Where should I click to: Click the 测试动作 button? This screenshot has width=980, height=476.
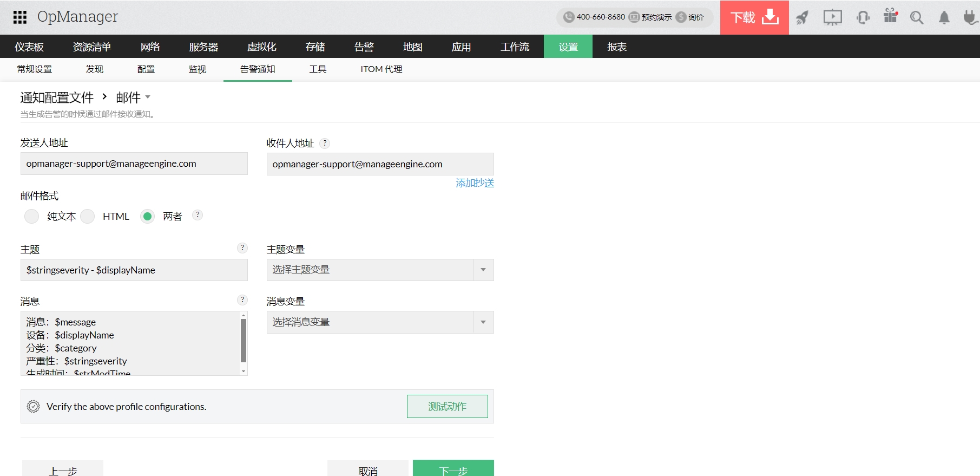click(x=448, y=407)
